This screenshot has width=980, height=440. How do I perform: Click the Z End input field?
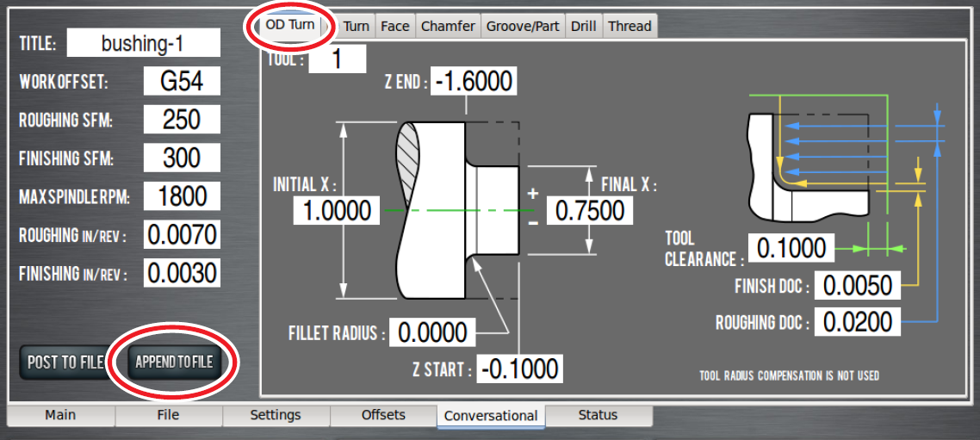tap(474, 81)
